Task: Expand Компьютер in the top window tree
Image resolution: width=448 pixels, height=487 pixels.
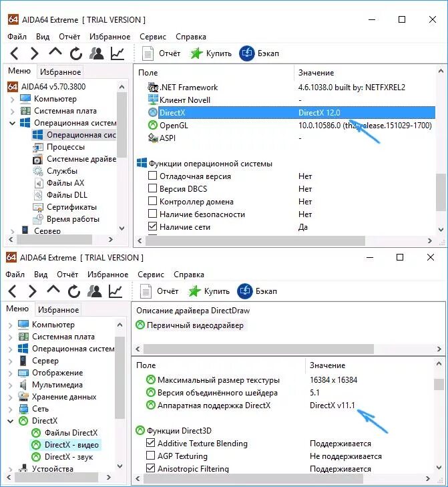Action: pyautogui.click(x=12, y=100)
